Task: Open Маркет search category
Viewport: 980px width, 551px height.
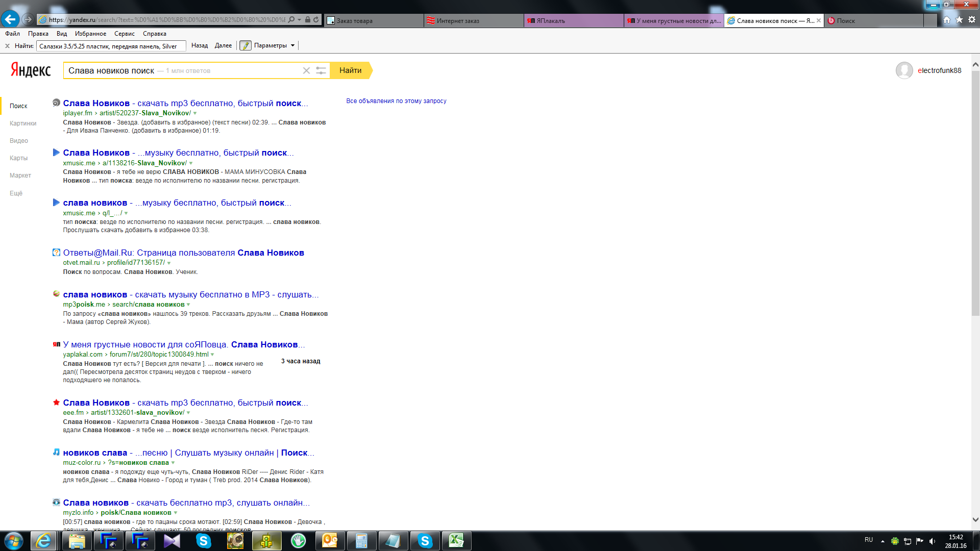Action: click(x=20, y=176)
